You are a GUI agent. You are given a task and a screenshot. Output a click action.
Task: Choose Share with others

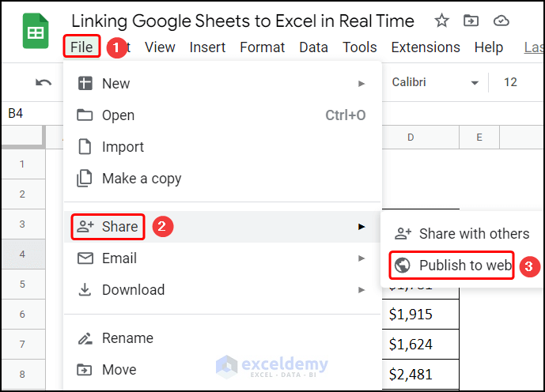click(463, 234)
